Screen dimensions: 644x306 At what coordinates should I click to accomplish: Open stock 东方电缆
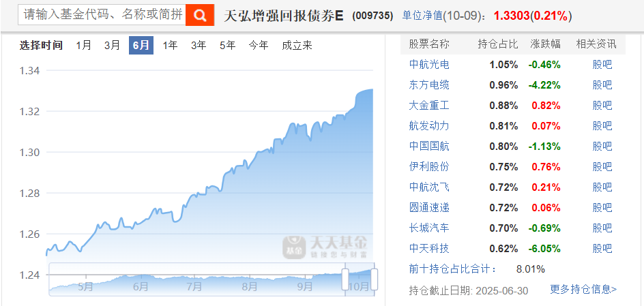(429, 85)
